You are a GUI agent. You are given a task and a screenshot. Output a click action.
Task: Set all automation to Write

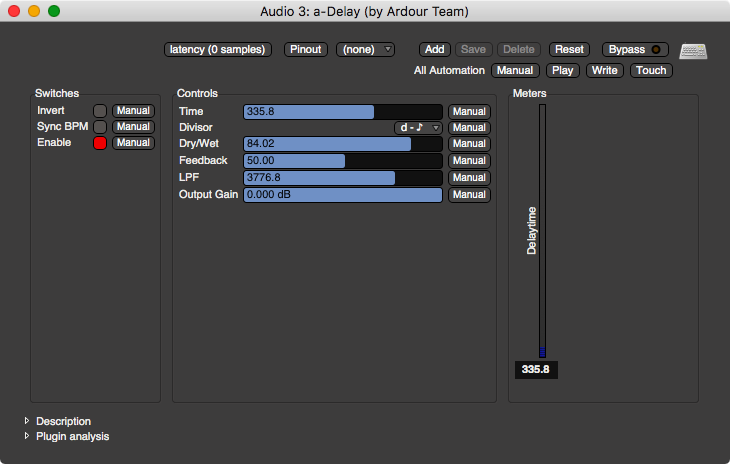604,71
